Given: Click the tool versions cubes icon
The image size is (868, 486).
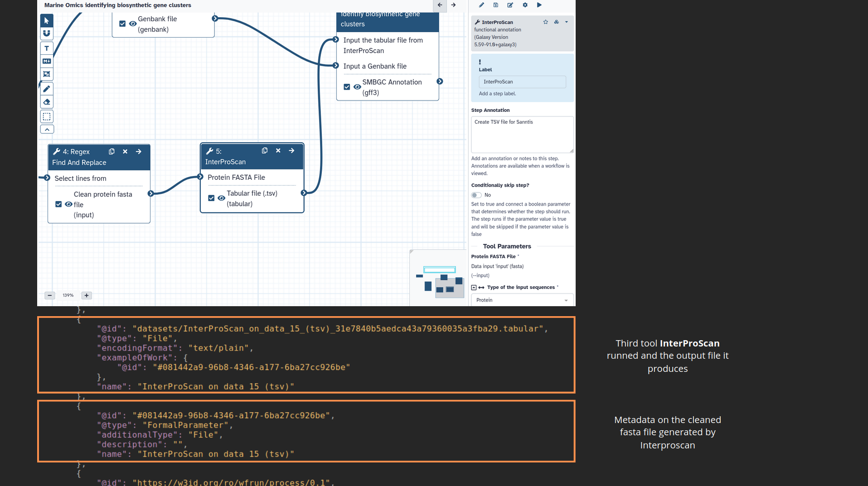Looking at the screenshot, I should [557, 22].
